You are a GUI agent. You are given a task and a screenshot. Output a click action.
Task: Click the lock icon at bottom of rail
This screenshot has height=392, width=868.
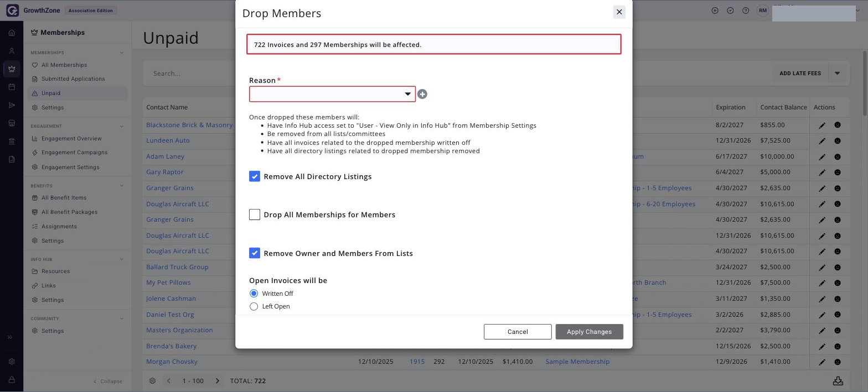(x=12, y=380)
